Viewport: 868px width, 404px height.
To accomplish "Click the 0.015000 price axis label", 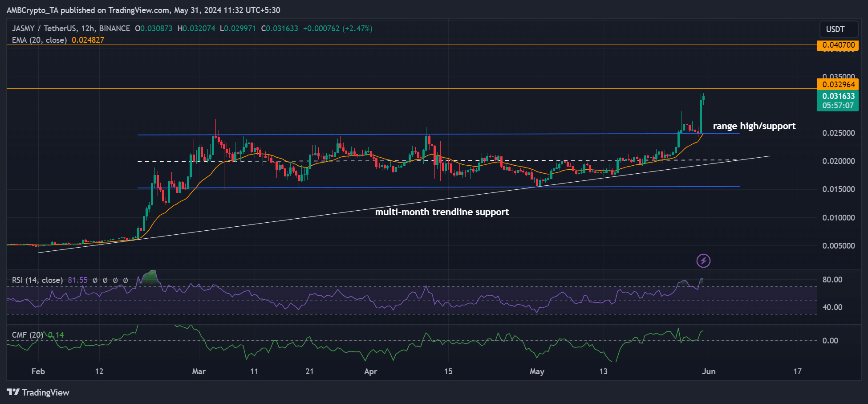I will coord(839,189).
